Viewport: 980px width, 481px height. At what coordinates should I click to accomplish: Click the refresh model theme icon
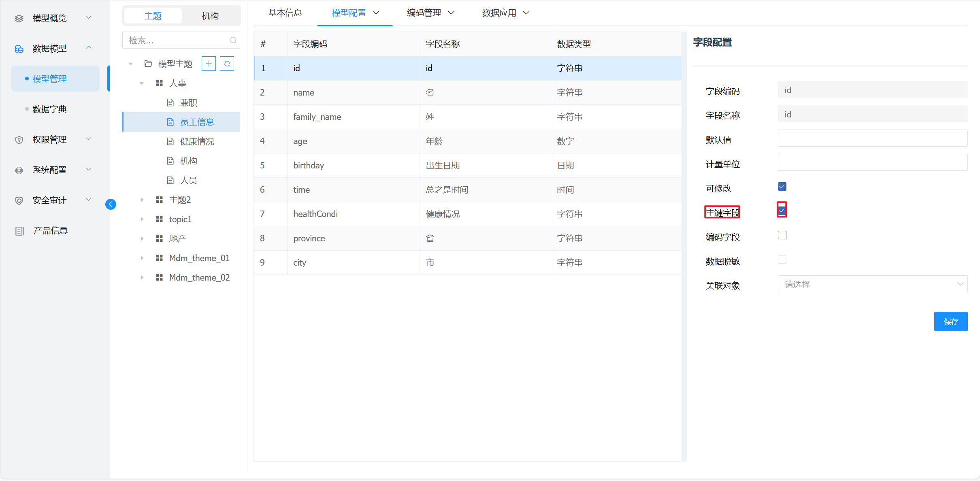(227, 64)
